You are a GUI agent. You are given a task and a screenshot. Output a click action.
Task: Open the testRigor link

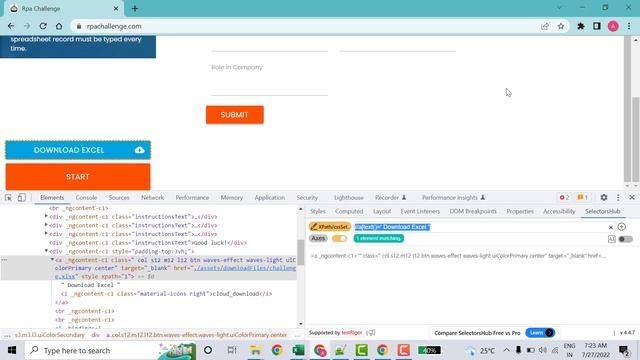(x=351, y=333)
